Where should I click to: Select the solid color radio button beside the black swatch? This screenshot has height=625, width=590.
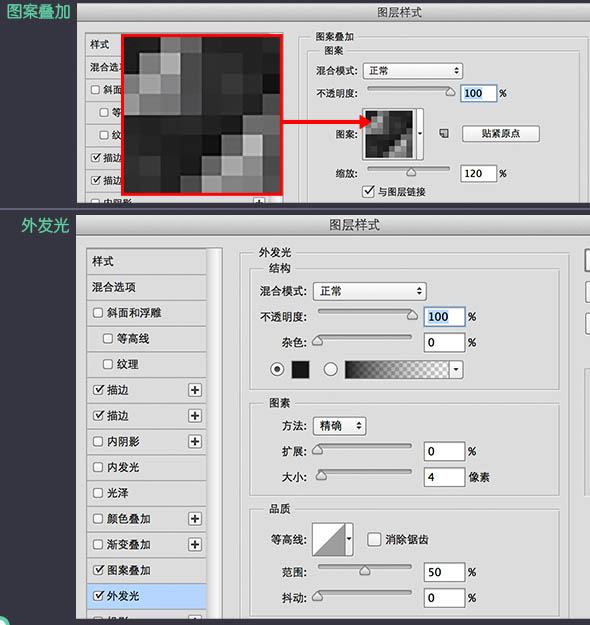[x=277, y=369]
